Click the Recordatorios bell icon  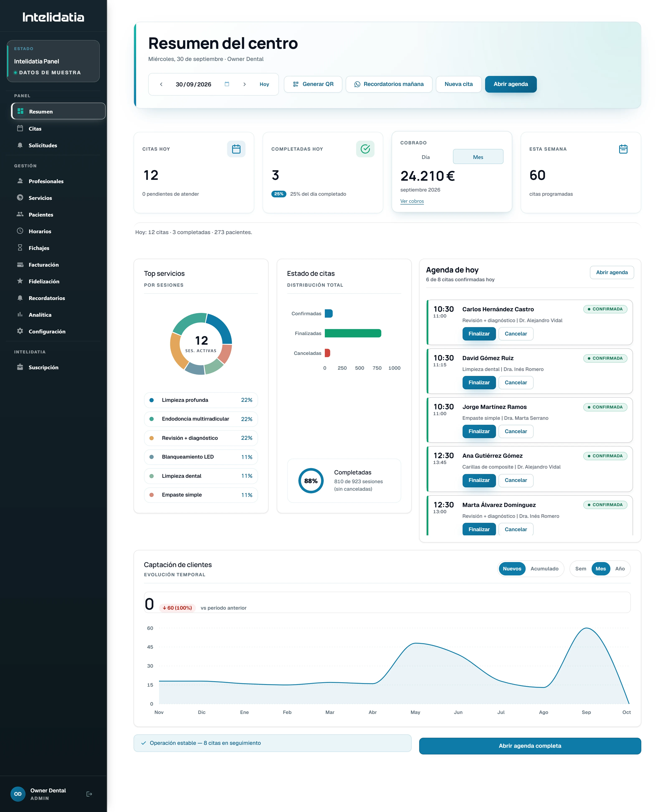coord(20,298)
